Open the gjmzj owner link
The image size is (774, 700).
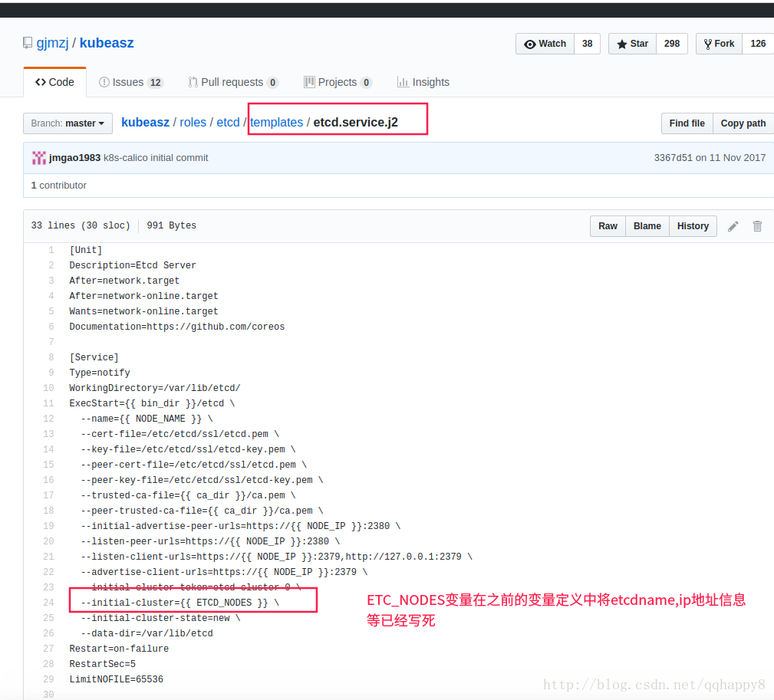point(52,43)
